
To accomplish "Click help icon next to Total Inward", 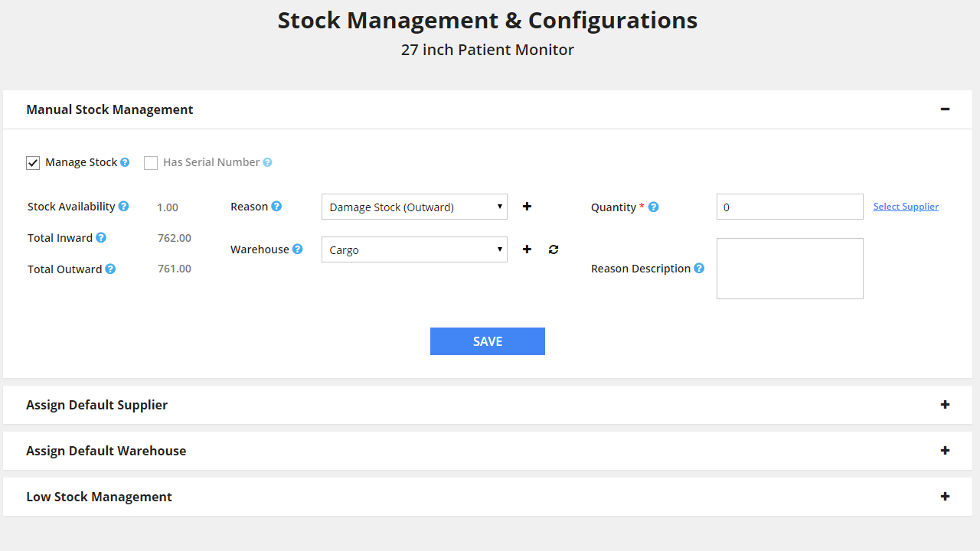I will tap(101, 238).
